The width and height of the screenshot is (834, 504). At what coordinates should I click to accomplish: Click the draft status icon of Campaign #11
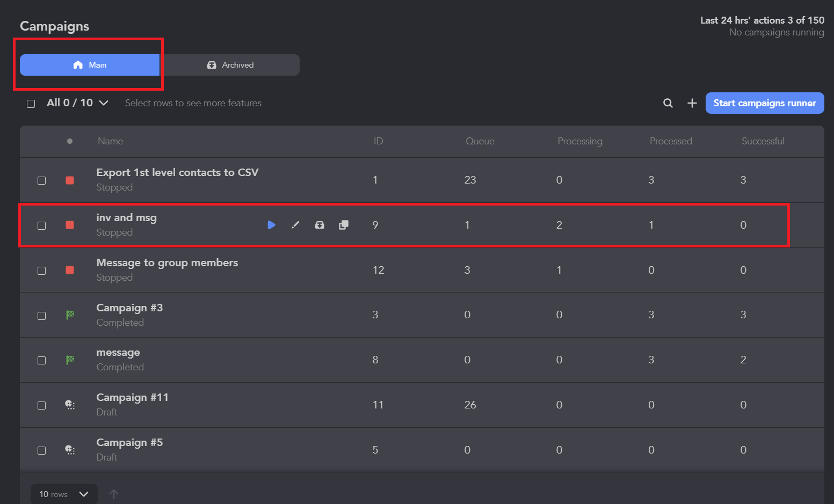point(70,405)
